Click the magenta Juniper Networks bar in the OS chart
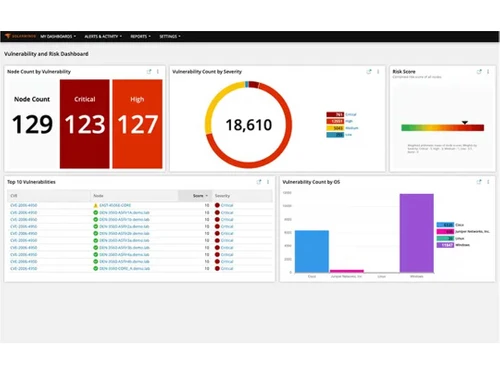This screenshot has height=375, width=500. pyautogui.click(x=347, y=271)
